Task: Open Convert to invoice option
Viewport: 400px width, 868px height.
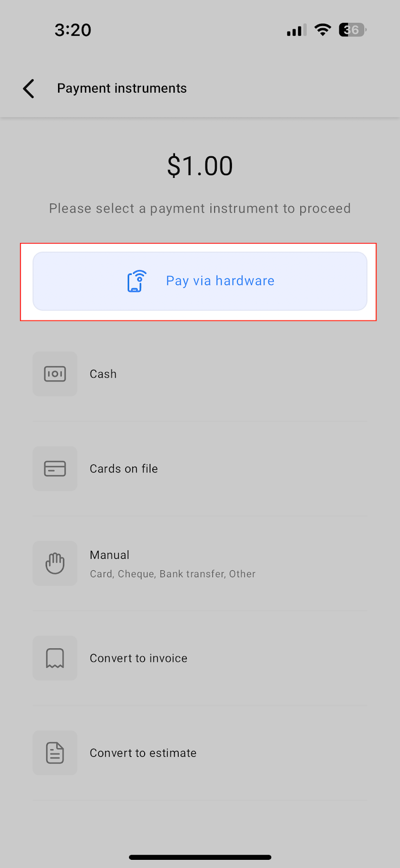Action: (x=200, y=658)
